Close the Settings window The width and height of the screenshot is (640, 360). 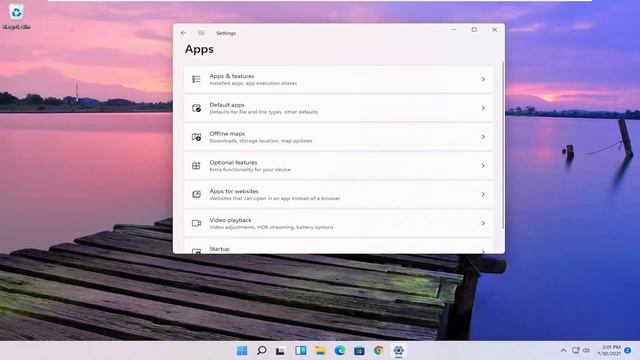coord(494,29)
